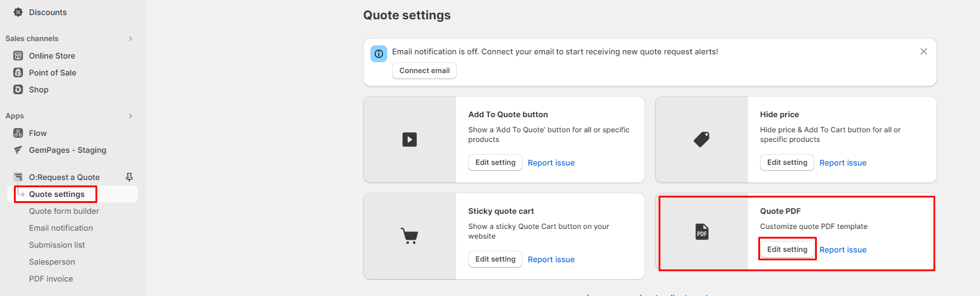
Task: Report issue for Hide price
Action: [843, 162]
